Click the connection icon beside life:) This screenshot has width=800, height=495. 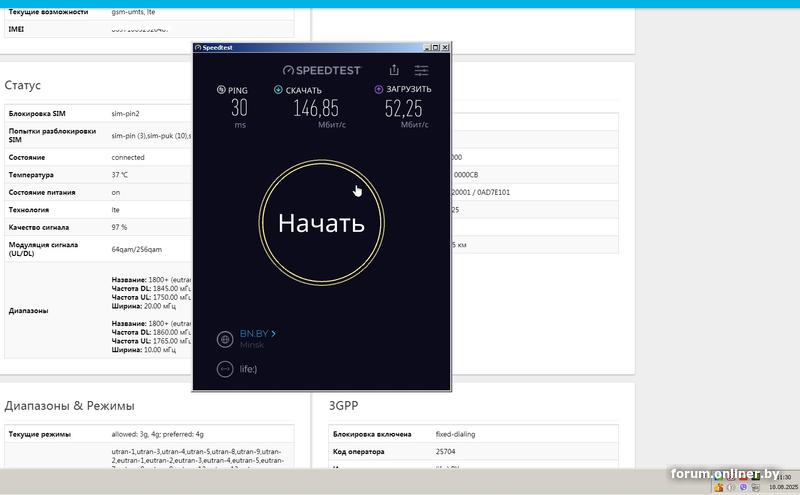click(225, 369)
